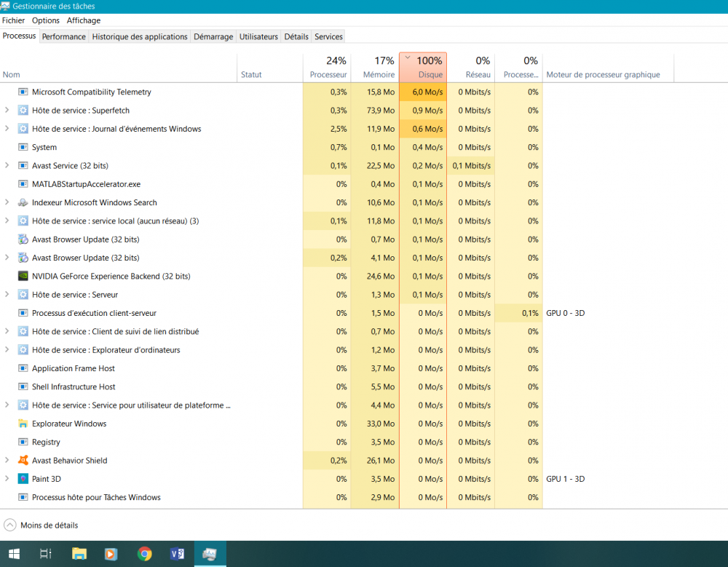Open File Explorer from the taskbar
728x567 pixels.
[79, 554]
